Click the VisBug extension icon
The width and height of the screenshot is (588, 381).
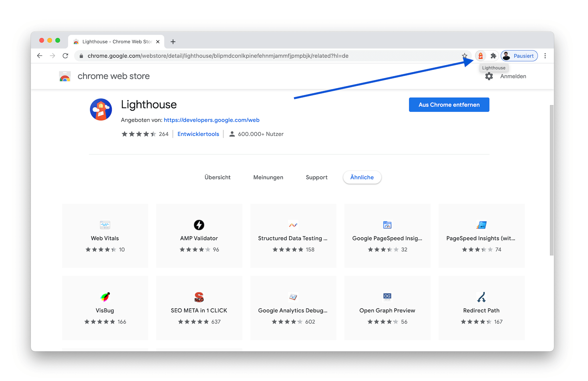click(105, 297)
